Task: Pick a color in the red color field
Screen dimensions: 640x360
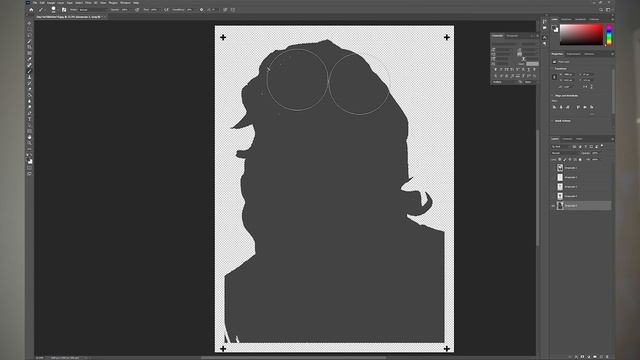Action: tap(581, 34)
